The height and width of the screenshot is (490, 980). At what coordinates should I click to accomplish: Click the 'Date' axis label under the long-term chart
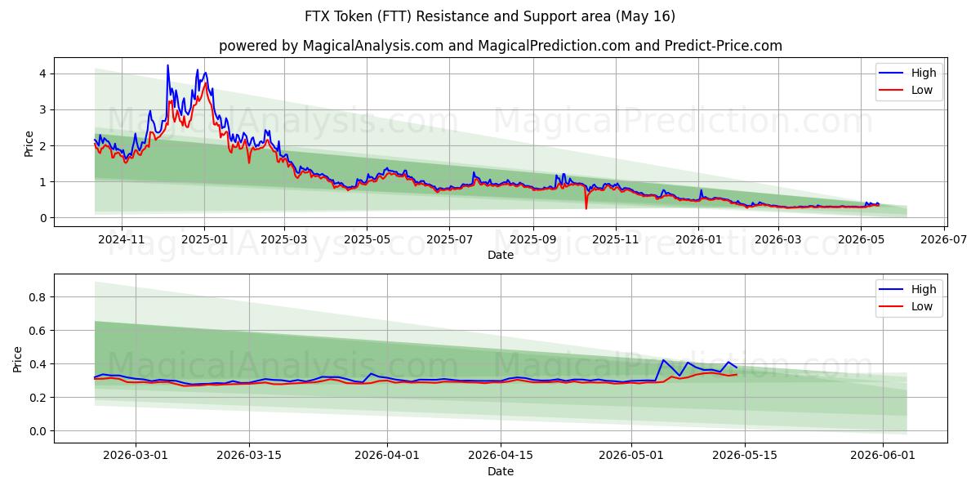tap(501, 255)
